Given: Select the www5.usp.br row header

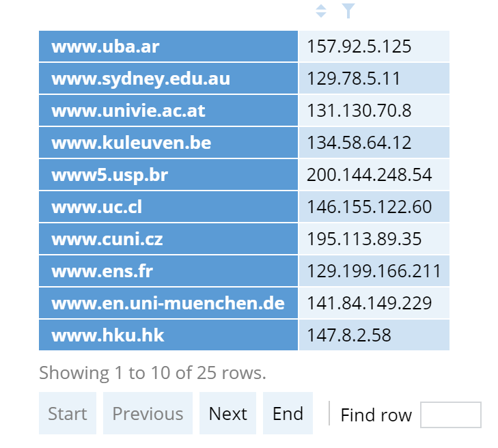Looking at the screenshot, I should click(x=168, y=175).
